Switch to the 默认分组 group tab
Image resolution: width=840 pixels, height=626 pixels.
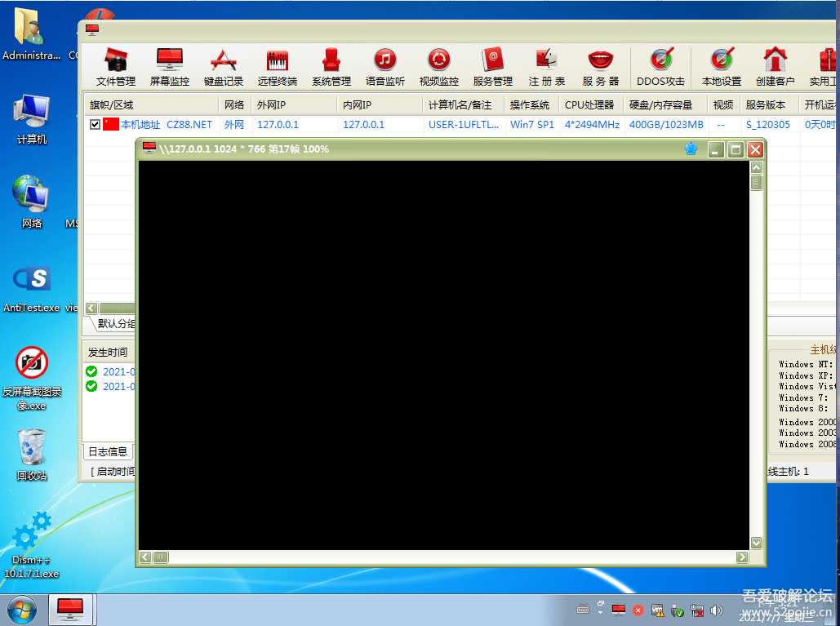pos(114,324)
